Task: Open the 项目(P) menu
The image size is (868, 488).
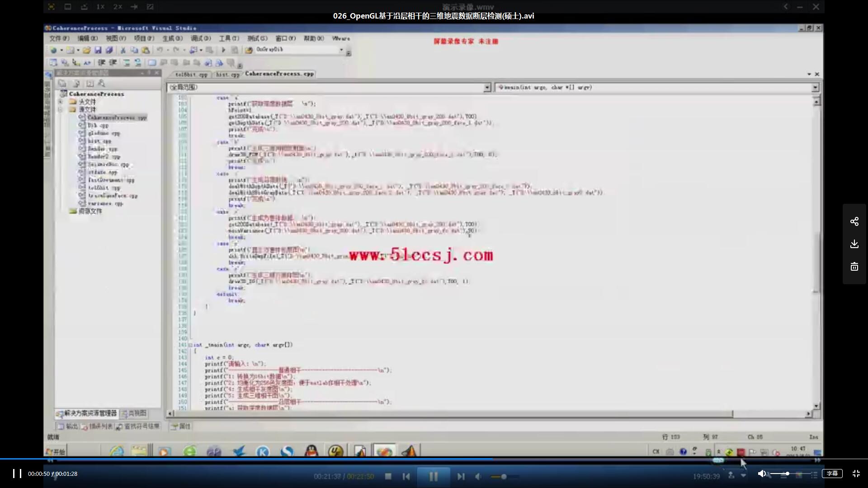Action: pos(144,38)
